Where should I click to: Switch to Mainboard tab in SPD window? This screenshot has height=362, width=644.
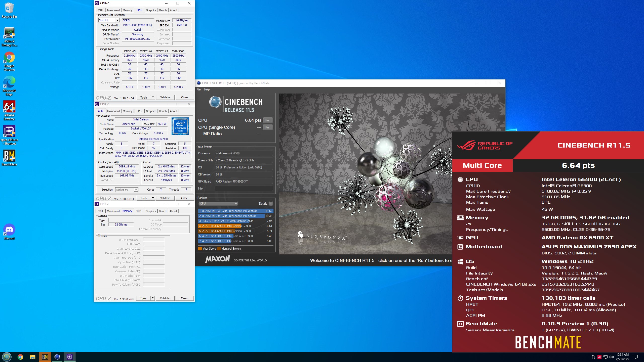coord(113,10)
